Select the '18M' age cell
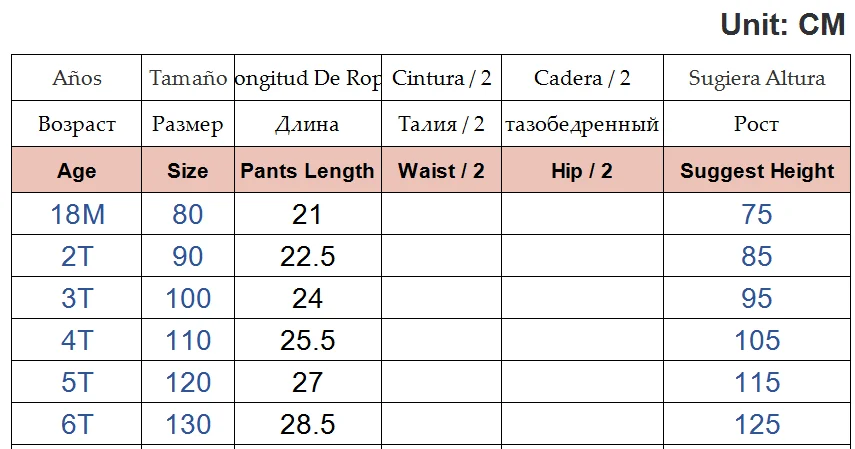The image size is (855, 449). pos(77,214)
